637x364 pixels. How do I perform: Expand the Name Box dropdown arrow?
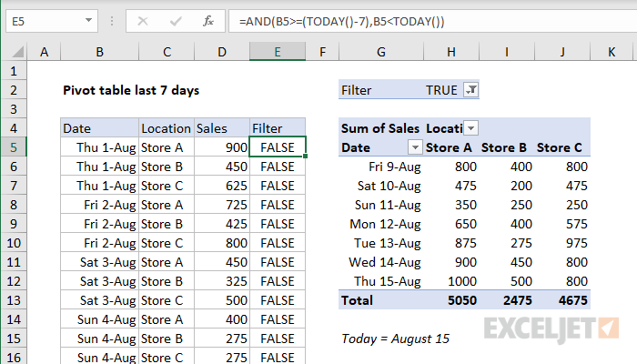click(x=88, y=21)
